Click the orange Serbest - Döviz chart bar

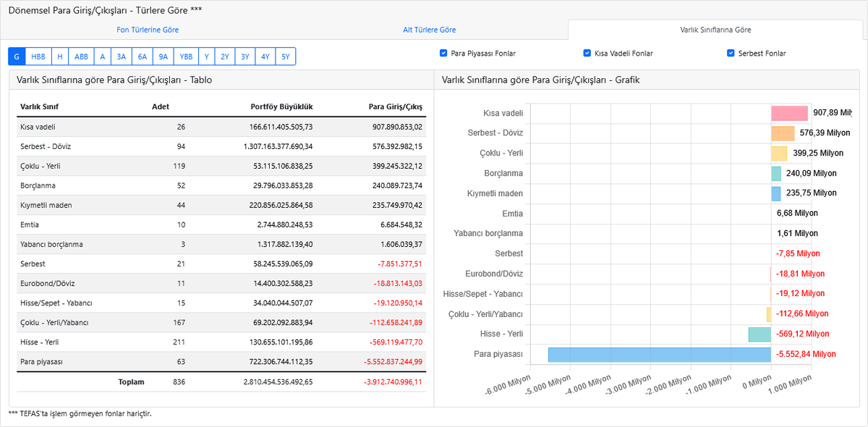(783, 133)
